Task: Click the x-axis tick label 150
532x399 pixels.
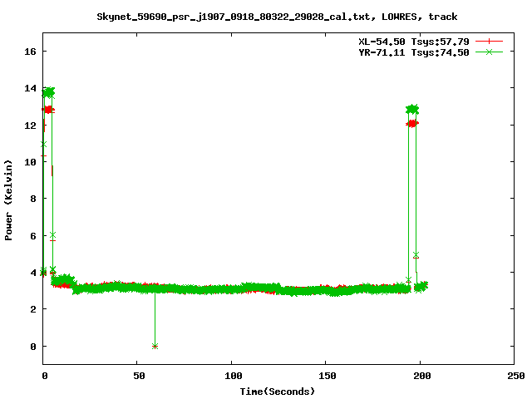Action: pyautogui.click(x=328, y=376)
